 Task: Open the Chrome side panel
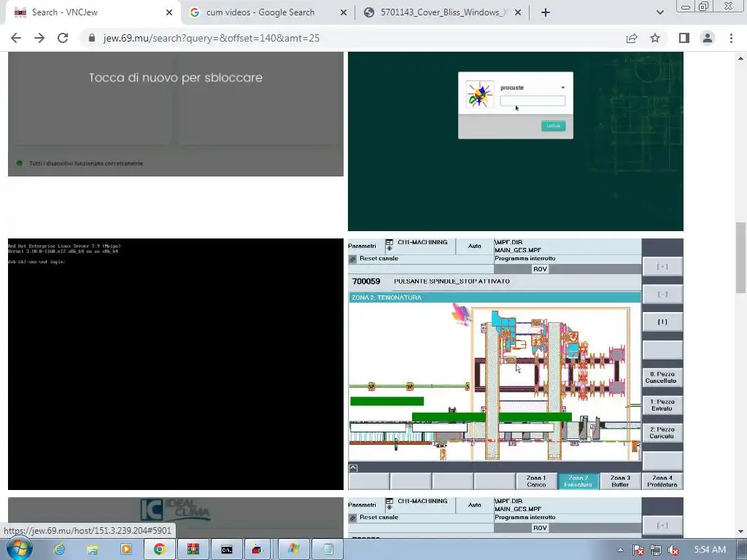tap(684, 38)
